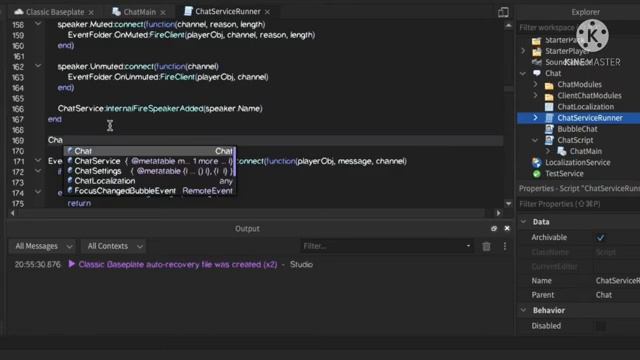
Task: Select the ChatScript icon
Action: point(549,140)
